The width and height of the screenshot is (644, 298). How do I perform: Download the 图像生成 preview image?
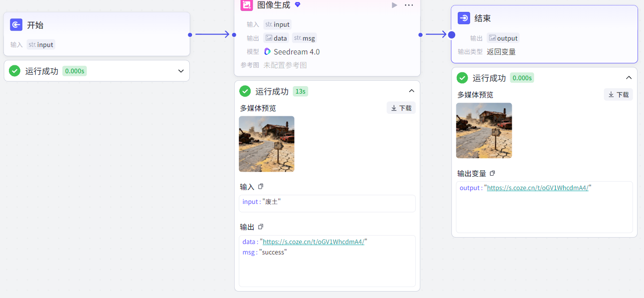[x=401, y=108]
